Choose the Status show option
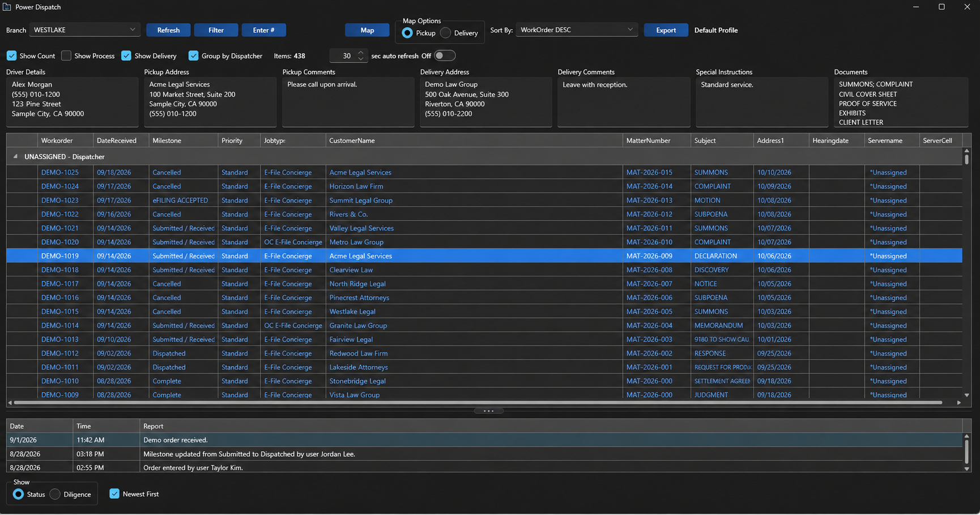 tap(18, 494)
